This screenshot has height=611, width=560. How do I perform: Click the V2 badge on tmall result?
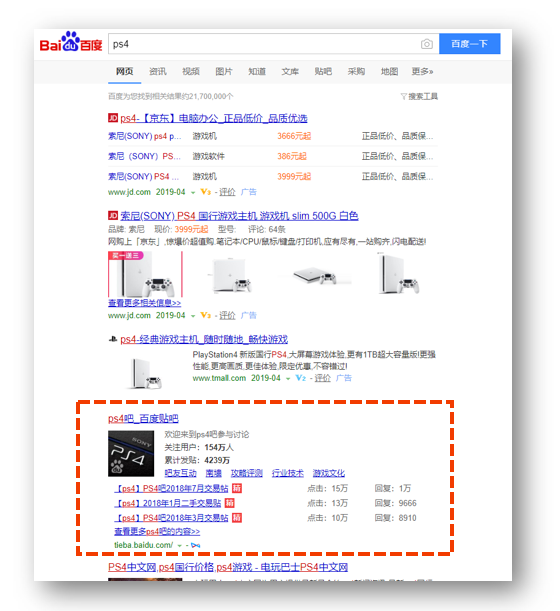(x=300, y=378)
